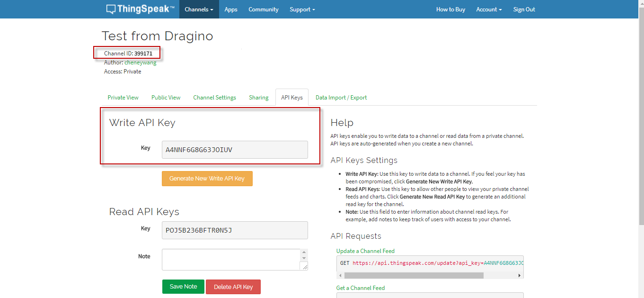Image resolution: width=644 pixels, height=298 pixels.
Task: Click the Test from Dragino title
Action: point(158,36)
